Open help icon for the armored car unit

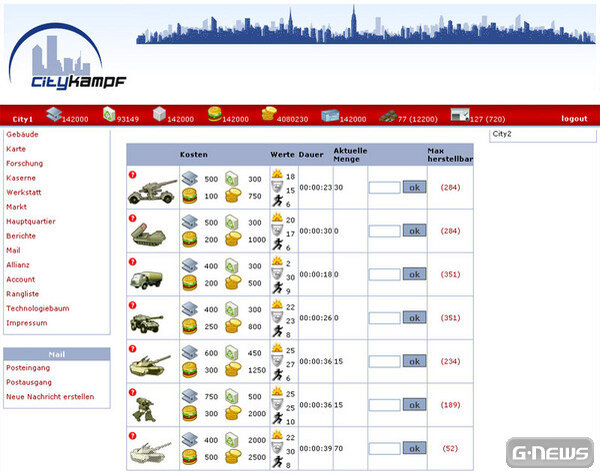point(132,305)
